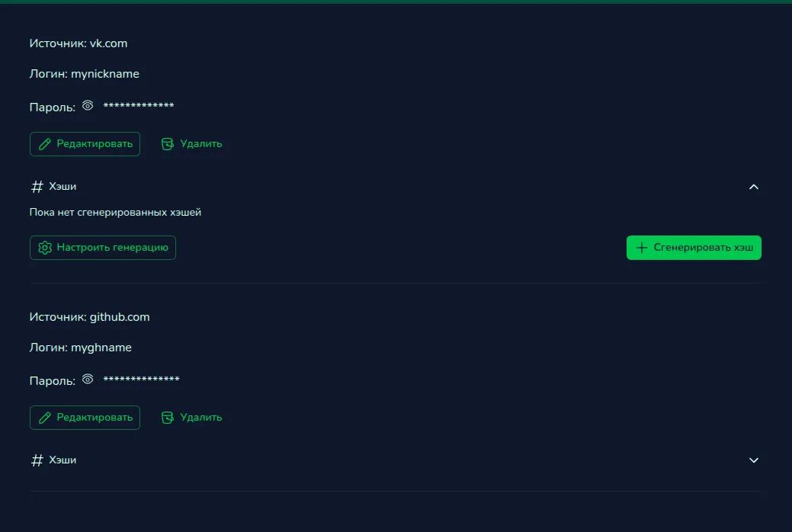Click the masked password for vk.com
The height and width of the screenshot is (532, 792).
(x=139, y=106)
